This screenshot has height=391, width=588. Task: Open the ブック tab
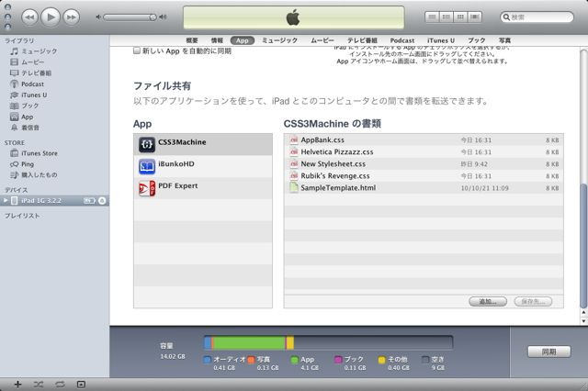click(x=476, y=40)
